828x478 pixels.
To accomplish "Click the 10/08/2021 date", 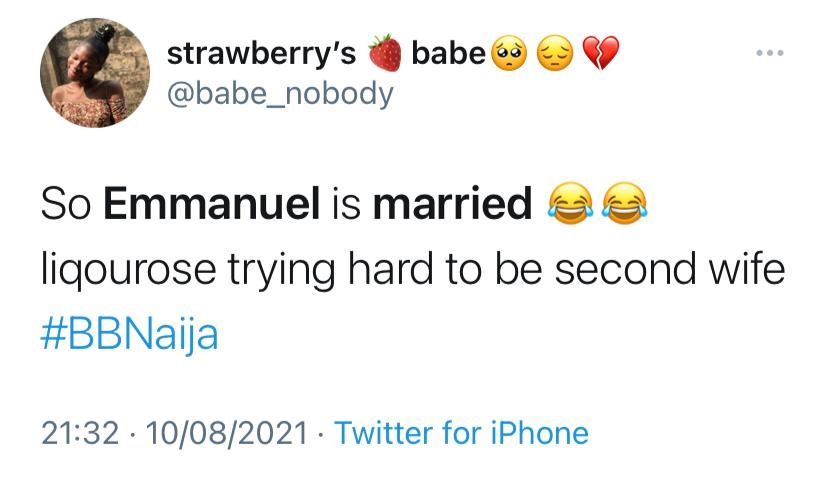I will click(x=227, y=433).
